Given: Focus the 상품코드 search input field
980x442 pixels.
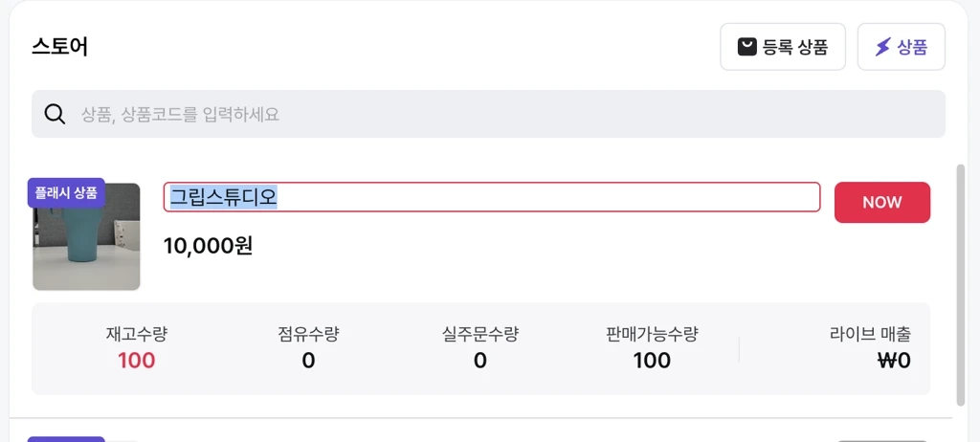Looking at the screenshot, I should (498, 115).
